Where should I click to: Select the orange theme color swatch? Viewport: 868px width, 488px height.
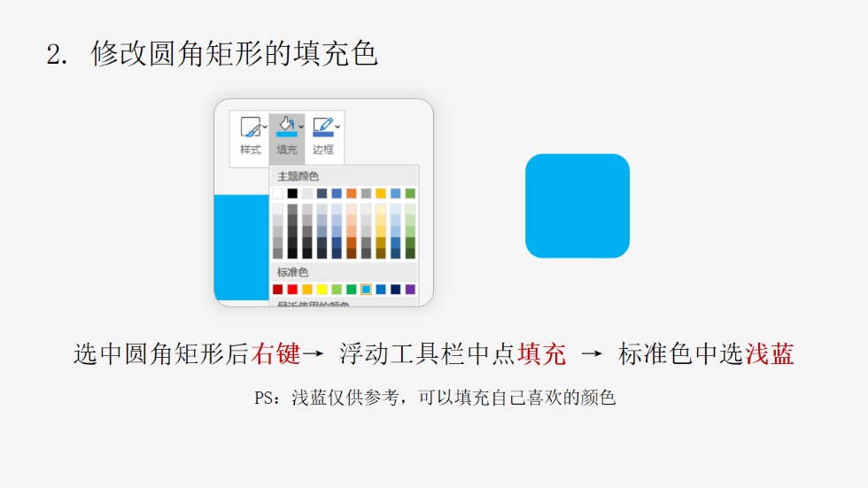[351, 193]
